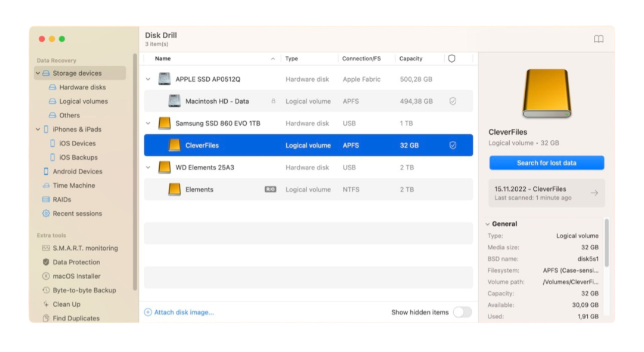Click the 494,38 GB capacity cell

point(416,101)
